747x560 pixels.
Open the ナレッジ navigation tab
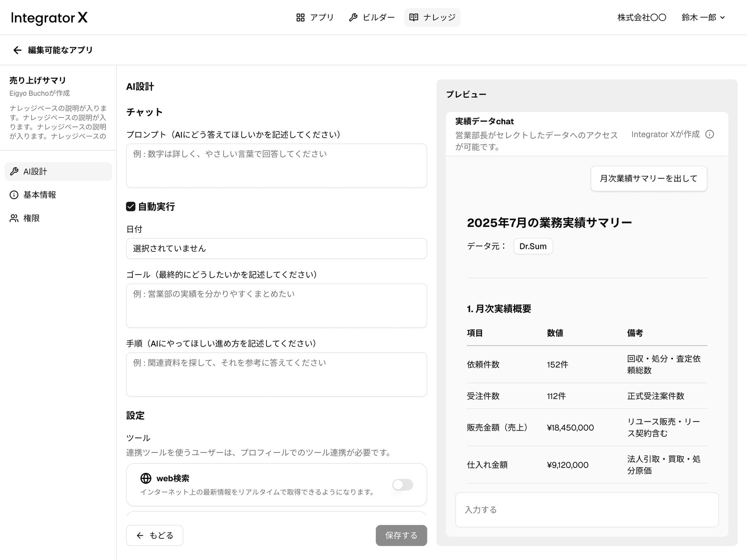[432, 17]
